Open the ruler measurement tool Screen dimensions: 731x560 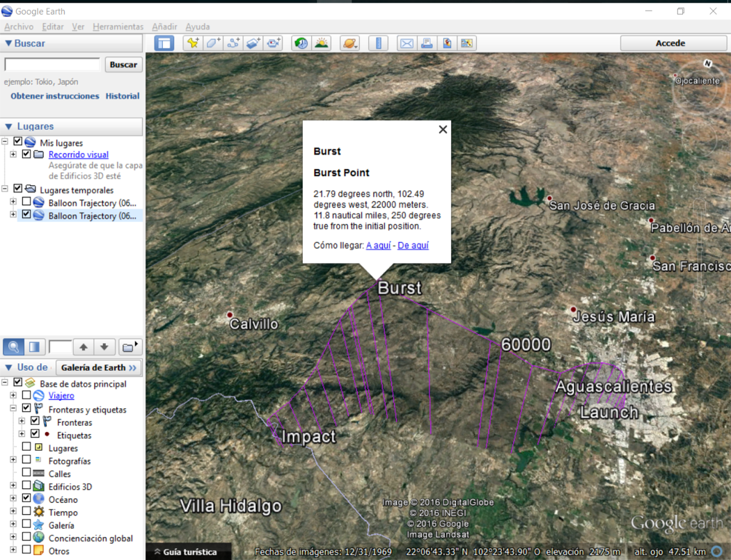pyautogui.click(x=378, y=43)
